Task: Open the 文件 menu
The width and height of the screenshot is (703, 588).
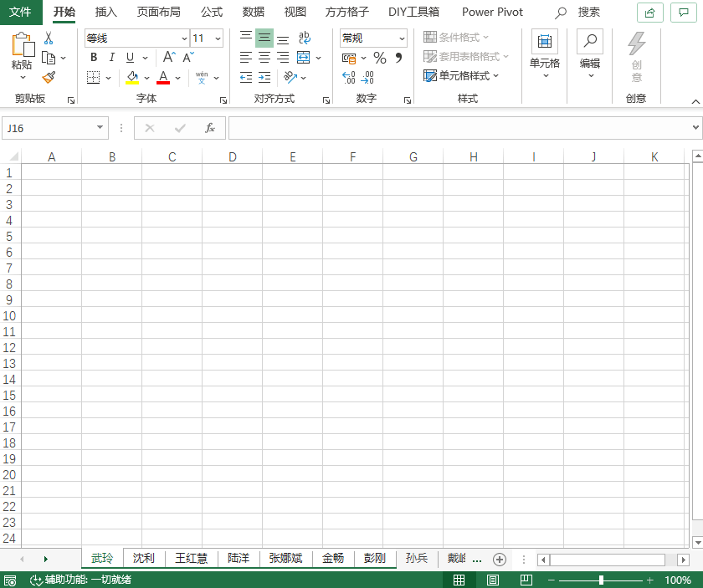Action: coord(21,12)
